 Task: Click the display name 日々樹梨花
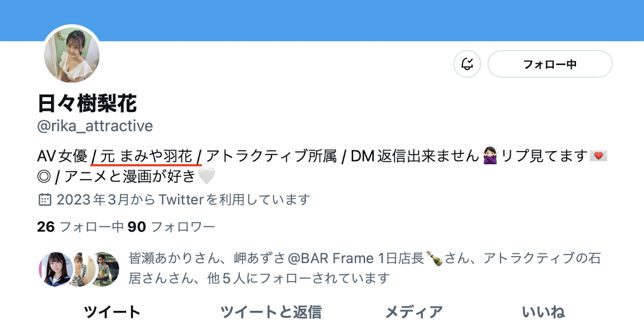(x=87, y=103)
